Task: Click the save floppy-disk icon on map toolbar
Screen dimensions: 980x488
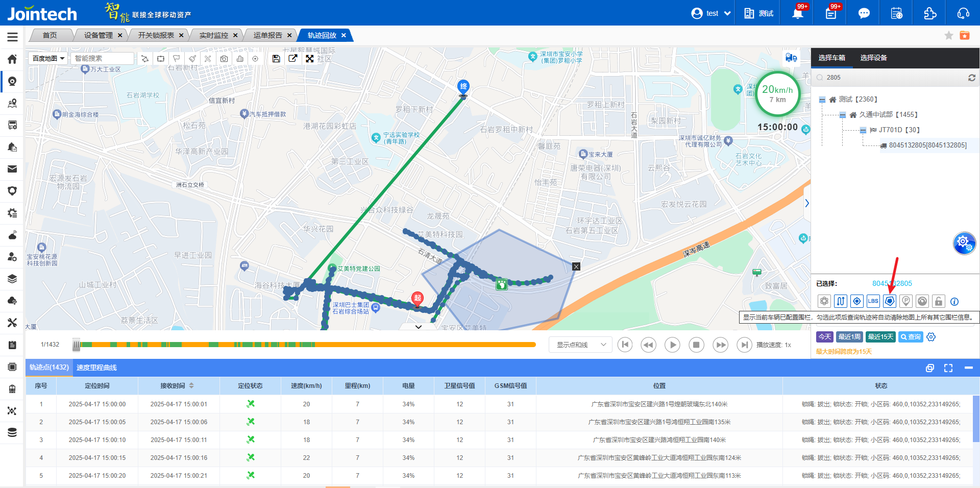Action: point(276,59)
